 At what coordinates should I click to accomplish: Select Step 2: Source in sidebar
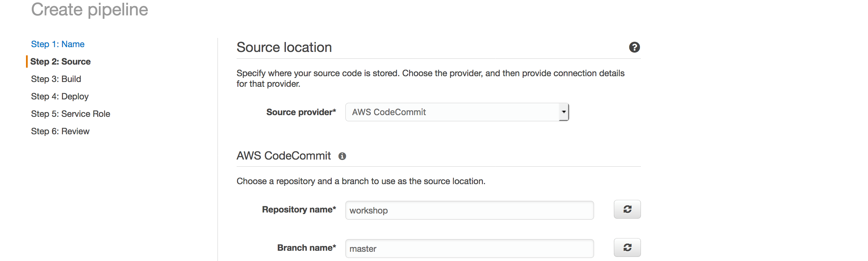tap(60, 61)
